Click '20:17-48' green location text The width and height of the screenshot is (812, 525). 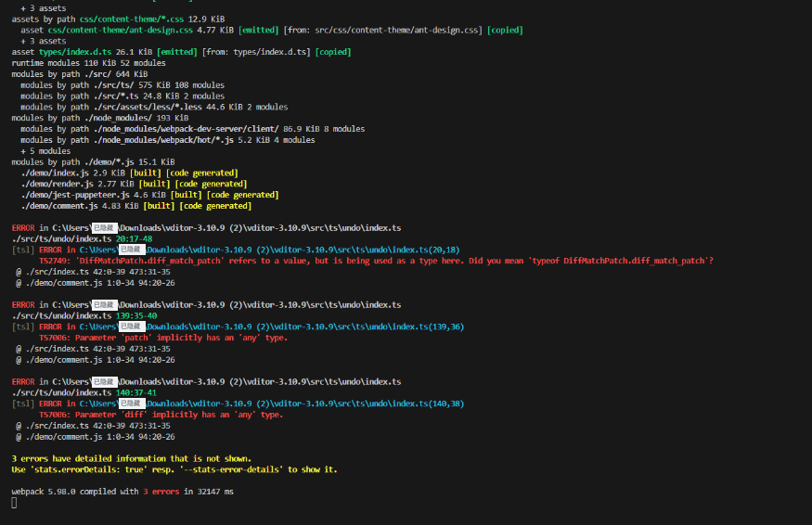tap(135, 238)
